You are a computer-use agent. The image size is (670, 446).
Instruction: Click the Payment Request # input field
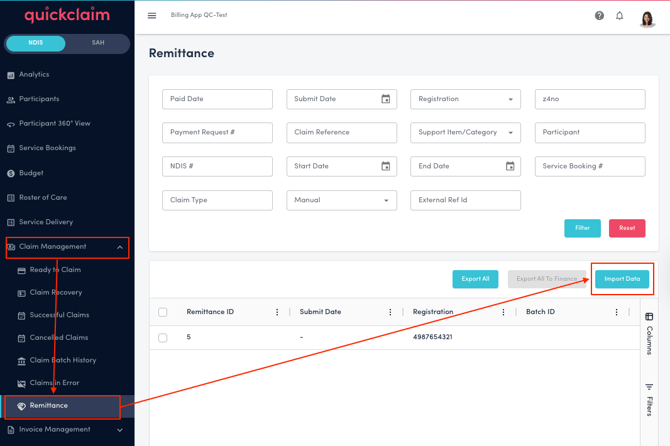tap(217, 133)
